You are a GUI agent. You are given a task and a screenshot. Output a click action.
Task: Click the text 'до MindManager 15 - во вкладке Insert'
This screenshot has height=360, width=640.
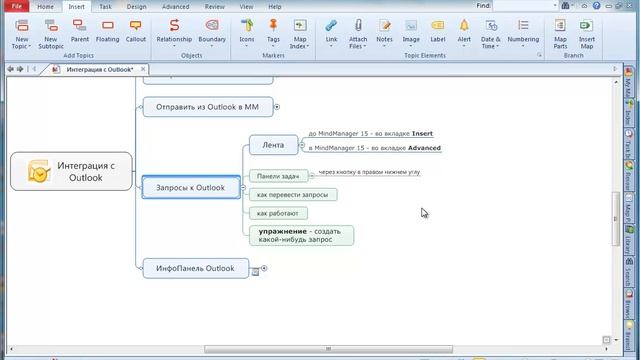pos(371,133)
